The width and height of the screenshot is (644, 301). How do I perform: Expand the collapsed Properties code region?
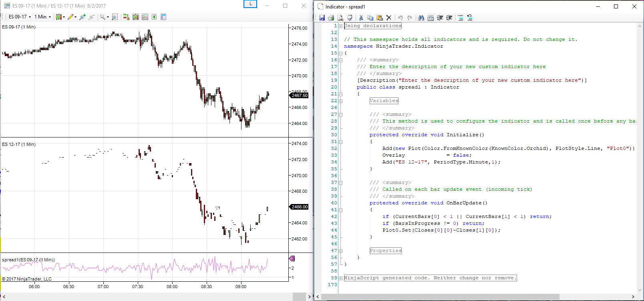(x=340, y=251)
